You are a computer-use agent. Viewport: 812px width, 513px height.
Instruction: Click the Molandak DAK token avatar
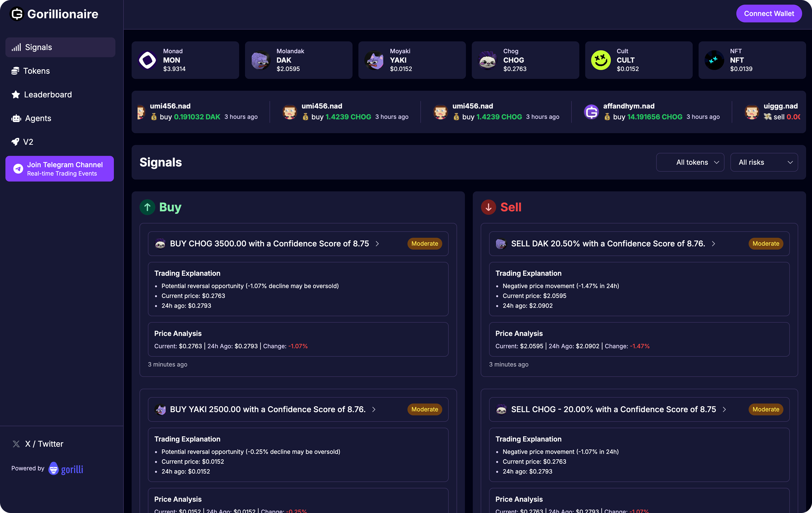pos(261,60)
